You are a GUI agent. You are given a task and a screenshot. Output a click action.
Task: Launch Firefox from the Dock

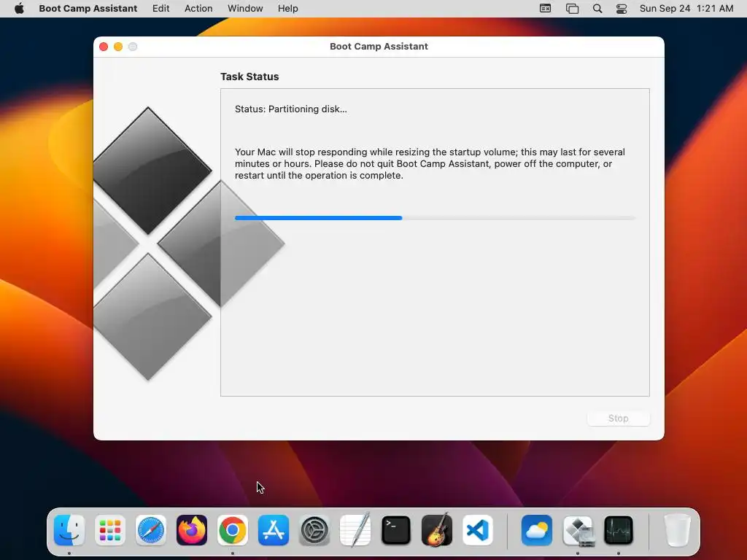192,530
